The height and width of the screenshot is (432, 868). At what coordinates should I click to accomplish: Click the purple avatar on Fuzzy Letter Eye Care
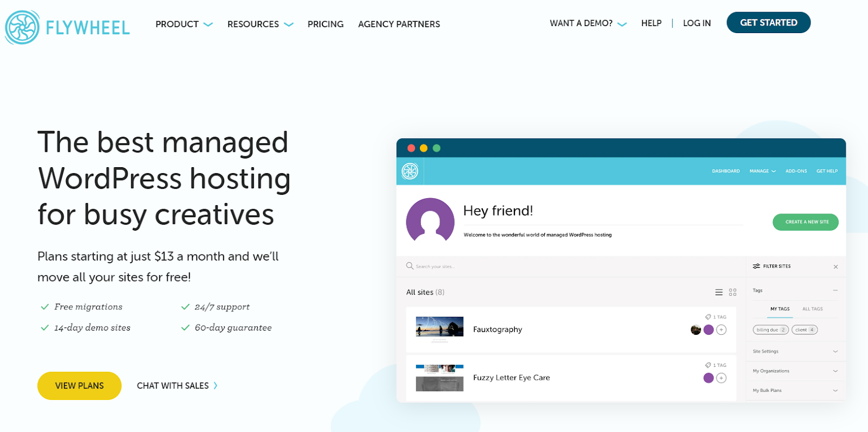(709, 378)
